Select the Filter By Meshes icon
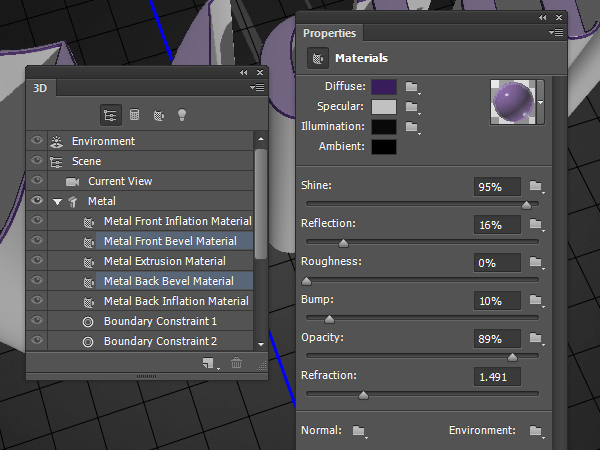The image size is (600, 450). 135,115
